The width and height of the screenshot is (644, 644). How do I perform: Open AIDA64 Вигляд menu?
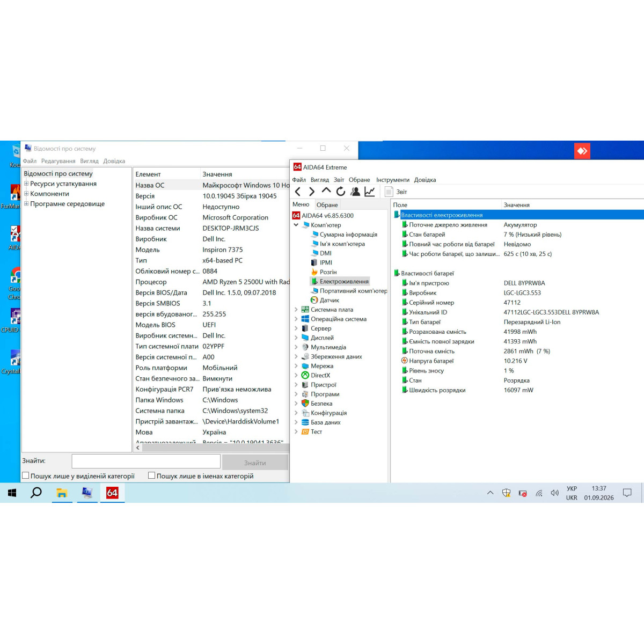320,180
